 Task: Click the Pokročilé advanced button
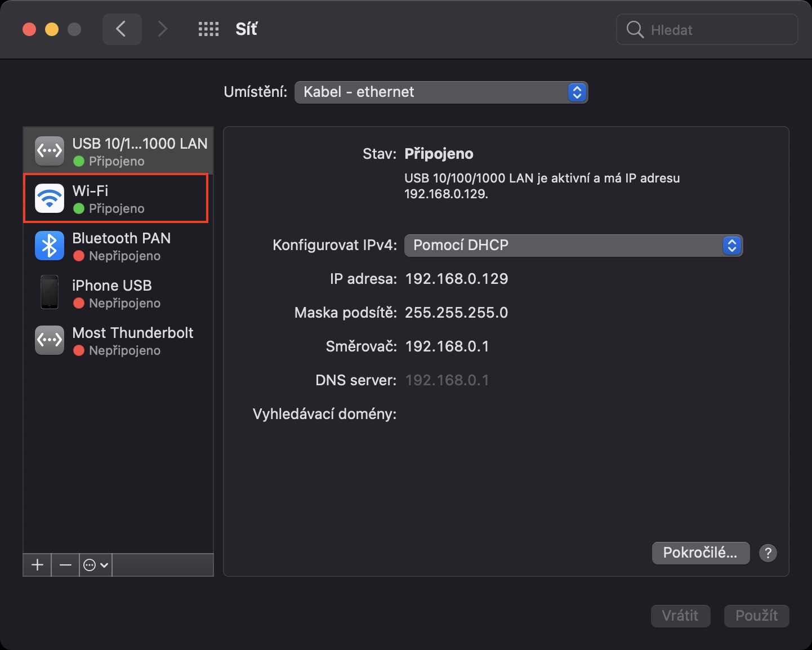[x=700, y=553]
